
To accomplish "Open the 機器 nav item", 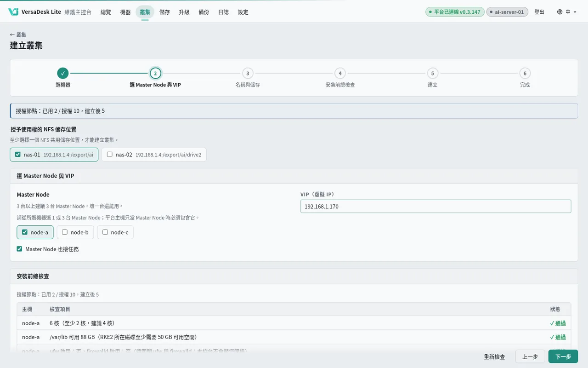I will (x=125, y=12).
